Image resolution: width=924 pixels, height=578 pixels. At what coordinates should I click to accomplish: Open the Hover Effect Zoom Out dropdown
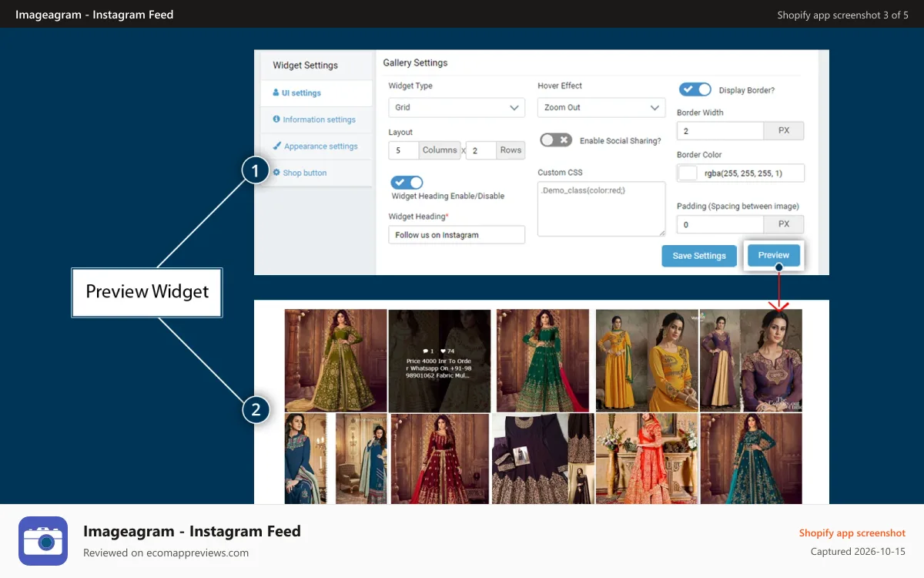point(601,107)
